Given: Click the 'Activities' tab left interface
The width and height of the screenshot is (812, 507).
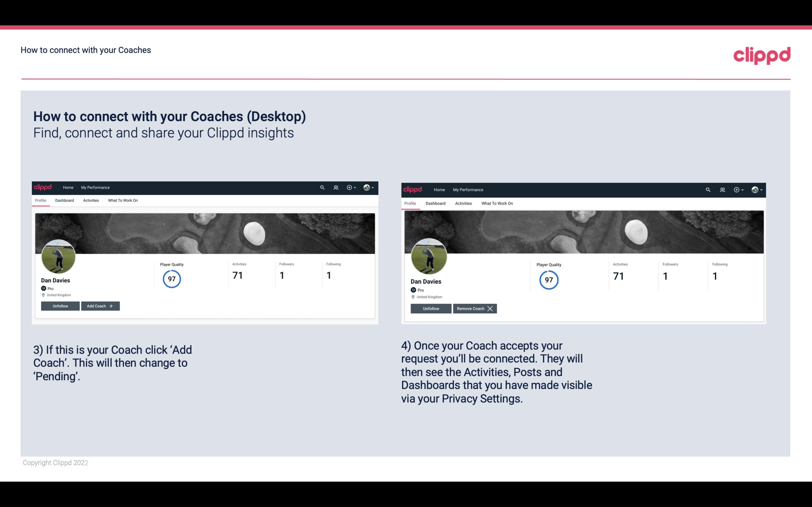Looking at the screenshot, I should tap(91, 200).
